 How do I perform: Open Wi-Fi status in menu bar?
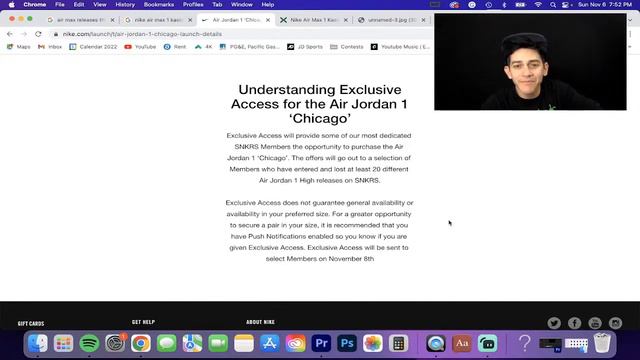coord(538,4)
